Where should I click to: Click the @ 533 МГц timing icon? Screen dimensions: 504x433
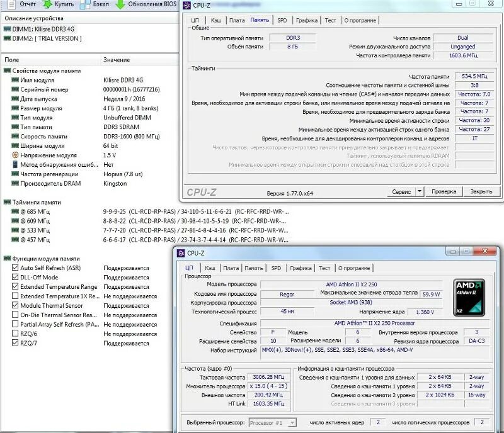[14, 230]
